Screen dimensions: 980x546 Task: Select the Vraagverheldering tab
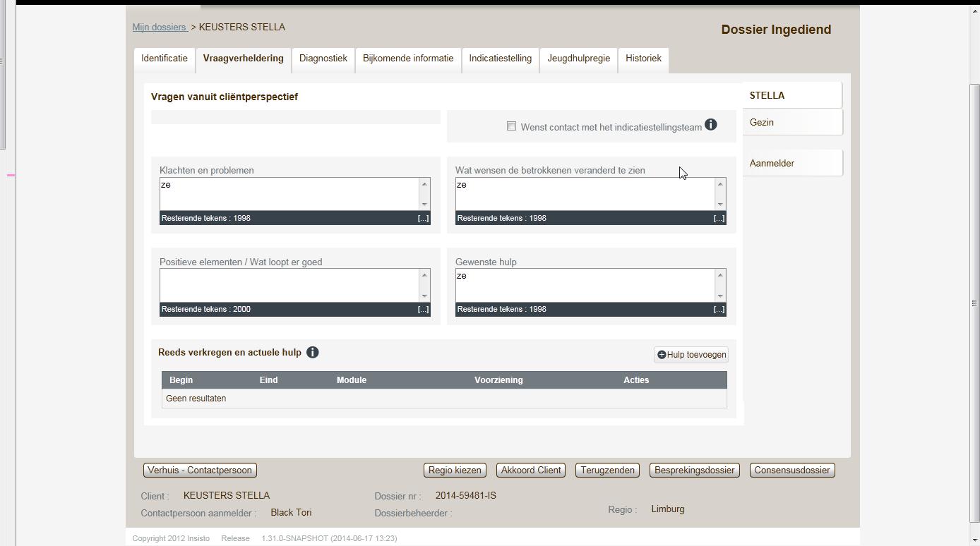click(x=244, y=59)
